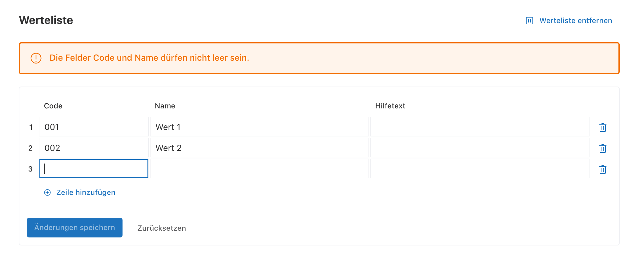Edit Name field containing Wert 2

[x=259, y=148]
